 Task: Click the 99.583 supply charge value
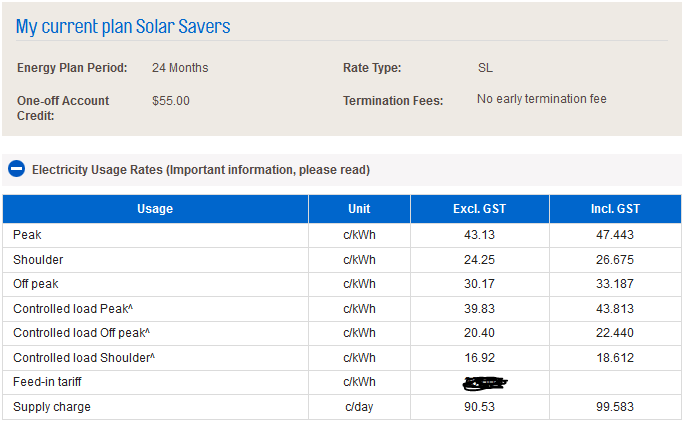(615, 407)
